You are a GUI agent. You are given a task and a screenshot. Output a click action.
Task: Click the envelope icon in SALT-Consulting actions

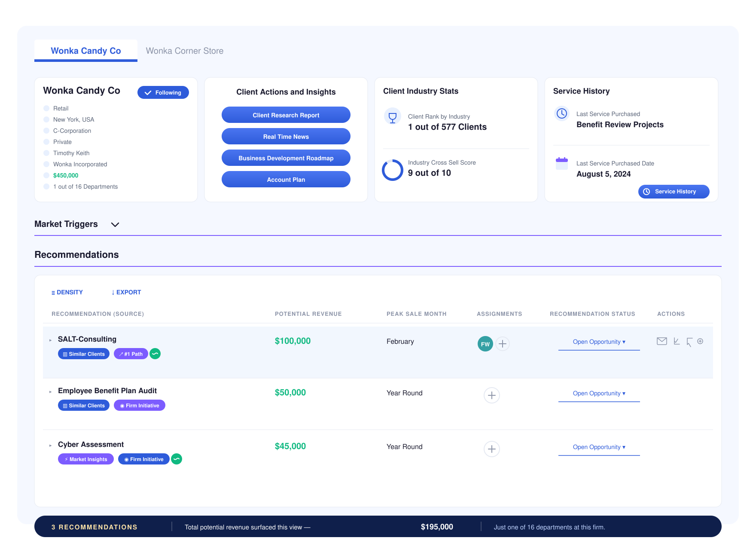click(x=662, y=341)
